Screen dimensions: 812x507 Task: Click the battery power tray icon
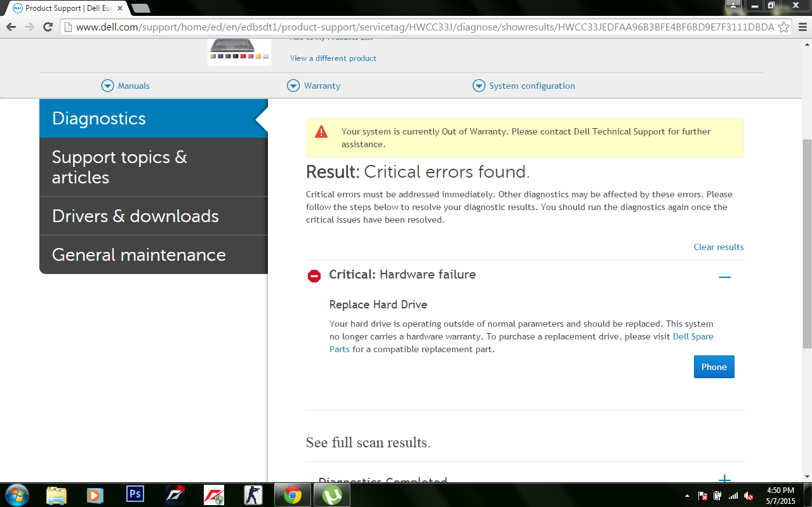718,496
